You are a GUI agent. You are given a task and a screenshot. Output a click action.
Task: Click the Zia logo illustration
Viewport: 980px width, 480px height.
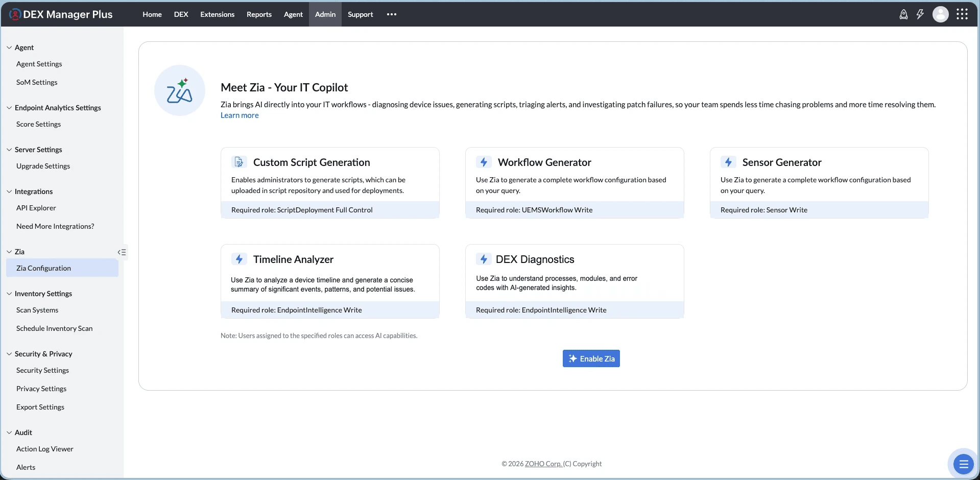(180, 90)
